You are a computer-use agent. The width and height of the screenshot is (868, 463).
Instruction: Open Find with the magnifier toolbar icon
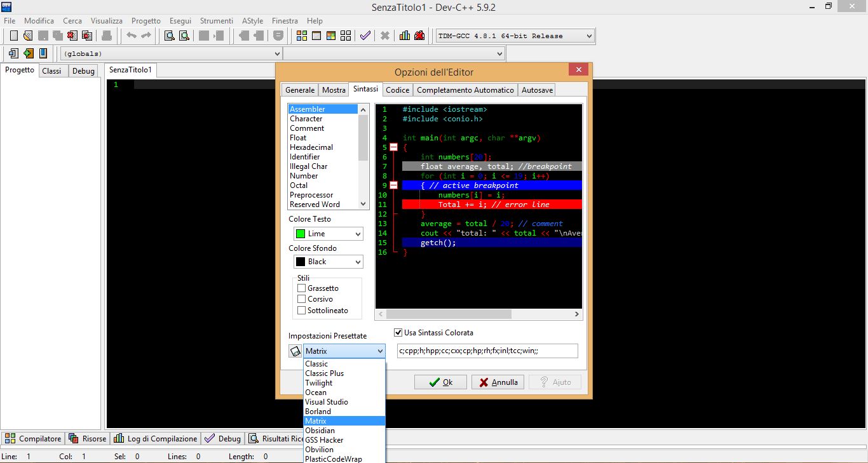[x=170, y=36]
